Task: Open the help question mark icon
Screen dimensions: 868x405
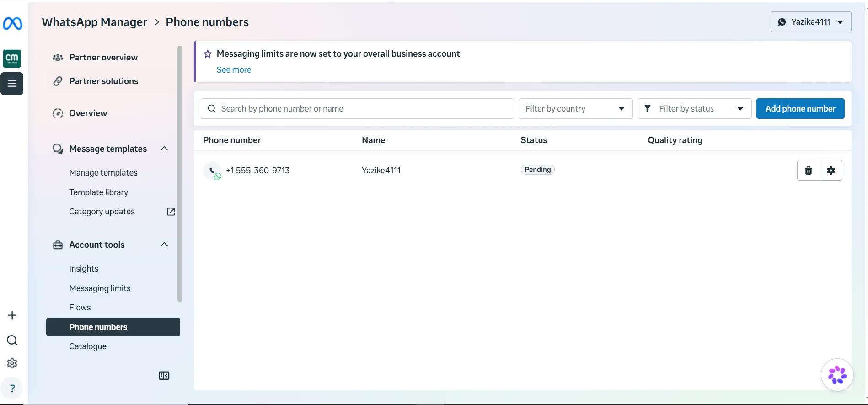Action: [12, 389]
